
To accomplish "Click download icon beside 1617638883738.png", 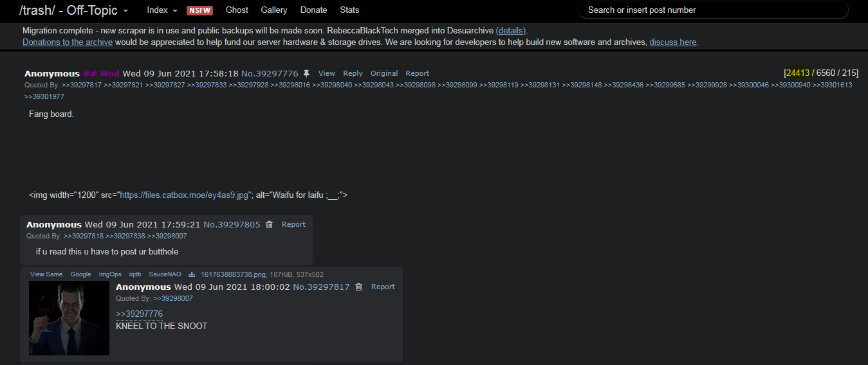I will 191,274.
